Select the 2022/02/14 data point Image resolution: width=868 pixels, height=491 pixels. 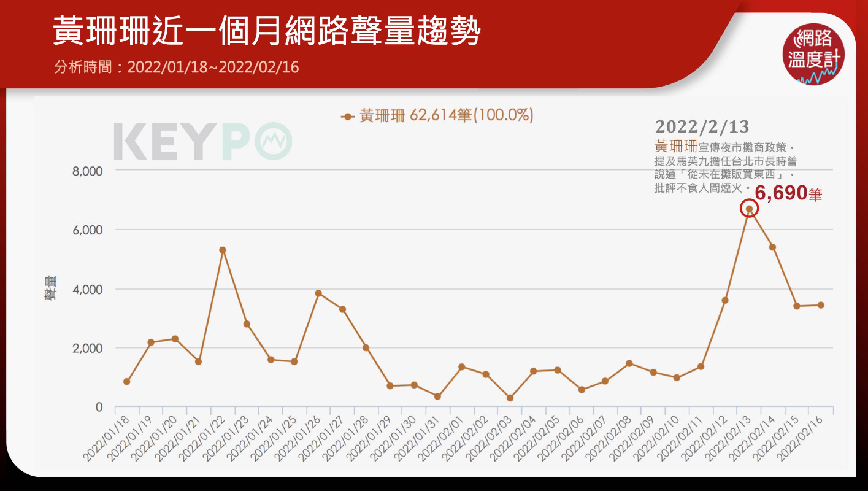pos(773,247)
